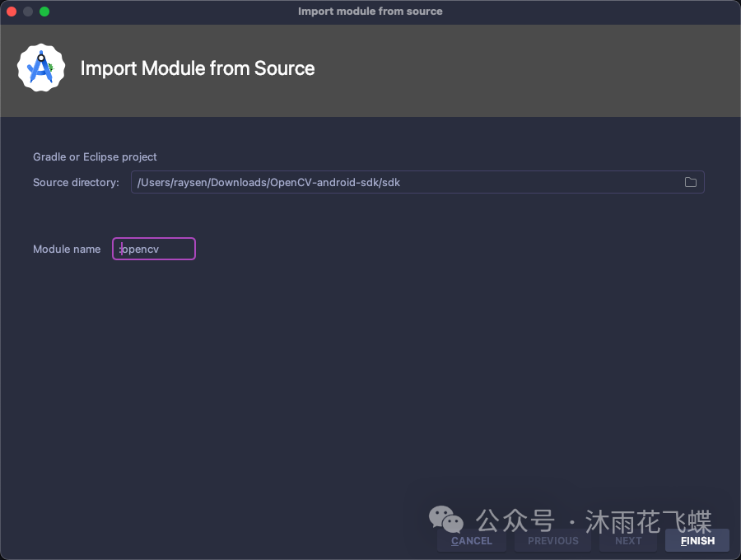
Task: Click the green maximize window button
Action: coord(44,12)
